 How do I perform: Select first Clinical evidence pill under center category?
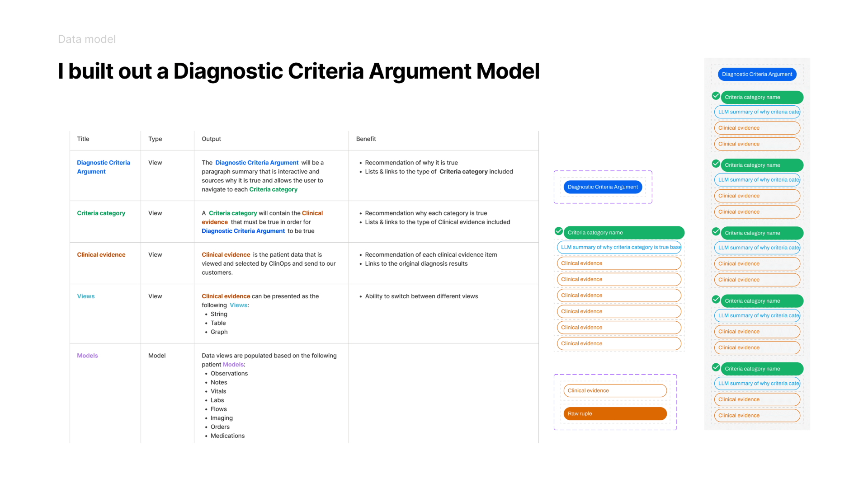tap(619, 263)
